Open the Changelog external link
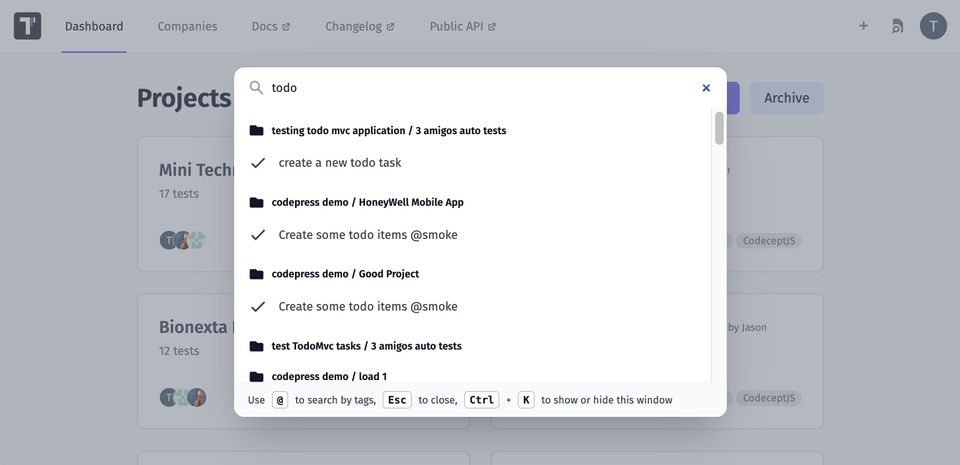Image resolution: width=960 pixels, height=465 pixels. (359, 26)
